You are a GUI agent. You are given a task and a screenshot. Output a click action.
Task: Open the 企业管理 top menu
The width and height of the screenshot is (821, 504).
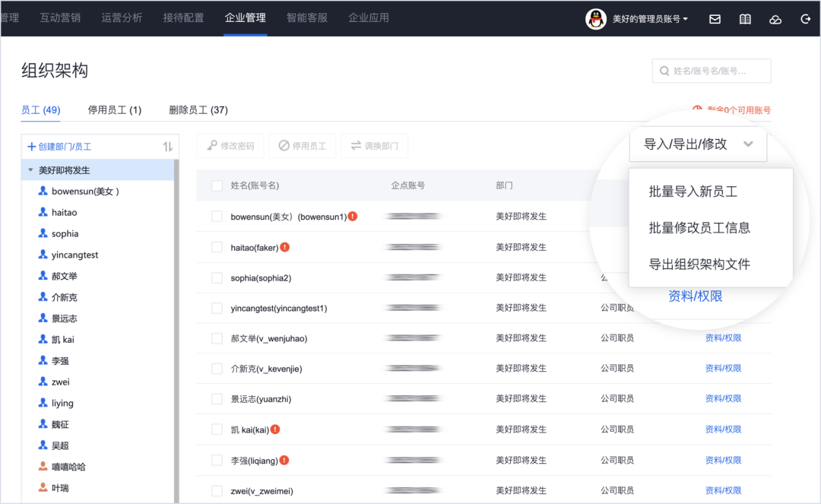click(245, 17)
